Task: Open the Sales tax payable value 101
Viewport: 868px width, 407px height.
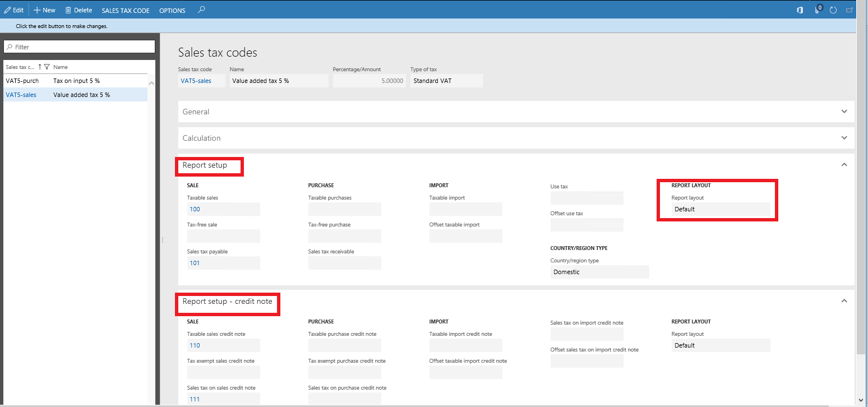Action: click(x=195, y=263)
